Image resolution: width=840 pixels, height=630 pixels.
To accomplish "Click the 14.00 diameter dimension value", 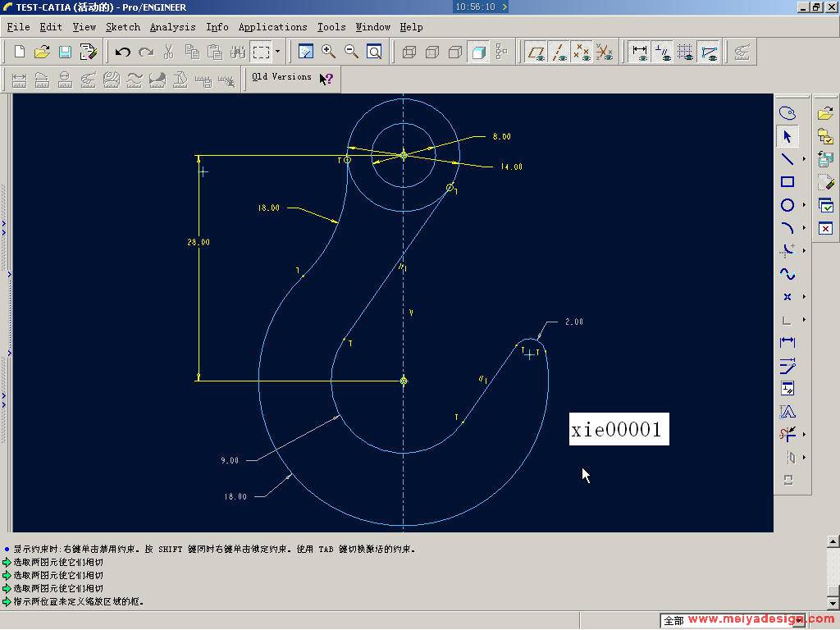I will coord(512,167).
